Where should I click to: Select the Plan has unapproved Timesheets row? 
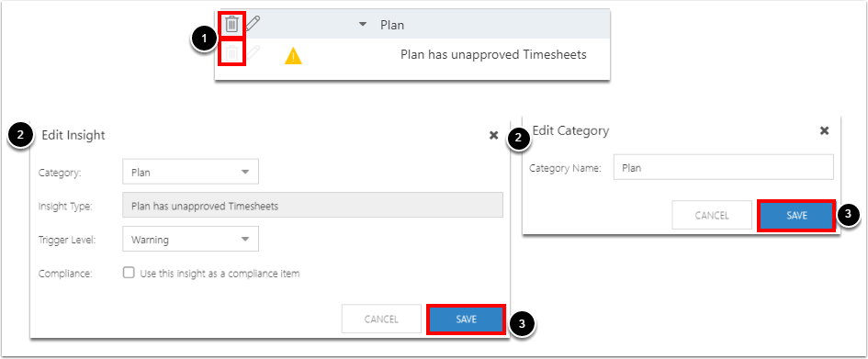pyautogui.click(x=412, y=55)
